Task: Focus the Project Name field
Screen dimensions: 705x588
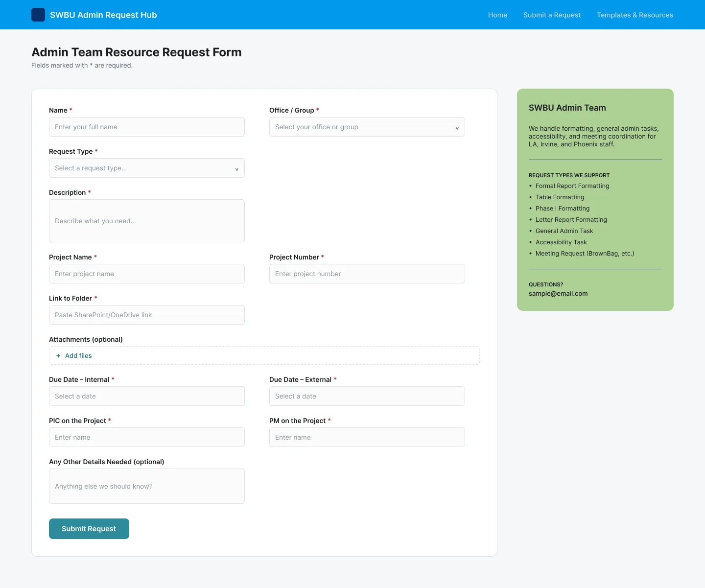Action: (147, 274)
